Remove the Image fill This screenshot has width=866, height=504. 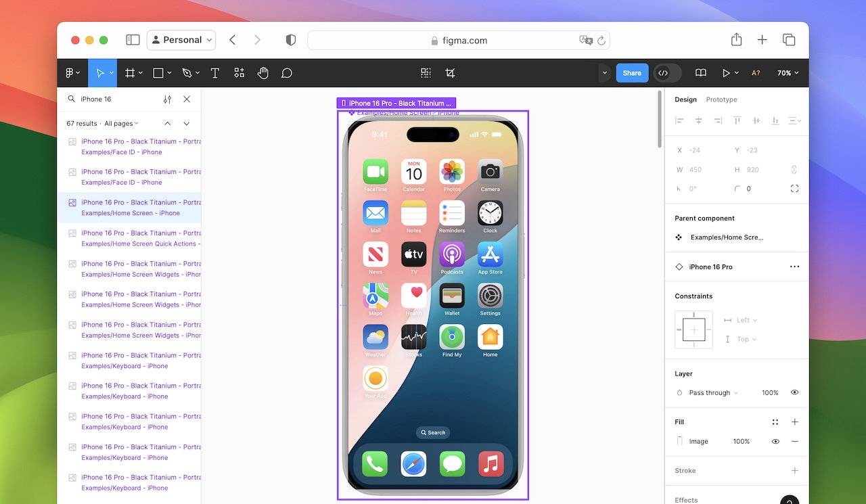[795, 441]
